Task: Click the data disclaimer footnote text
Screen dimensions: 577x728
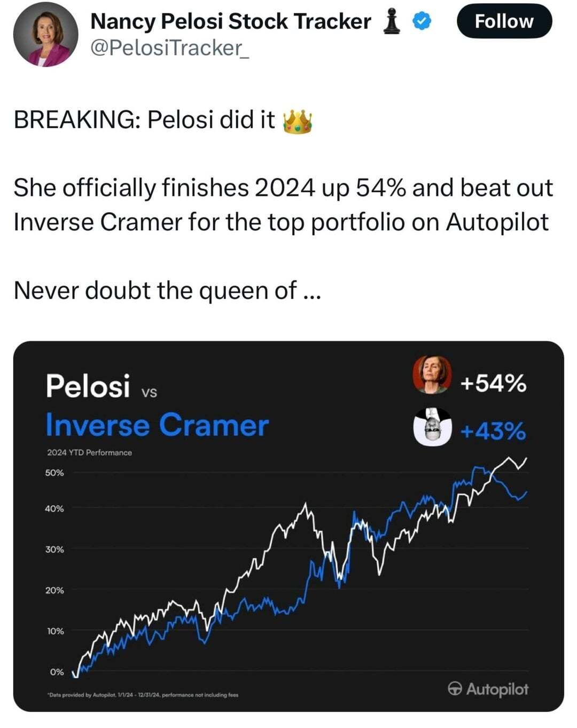Action: (143, 695)
